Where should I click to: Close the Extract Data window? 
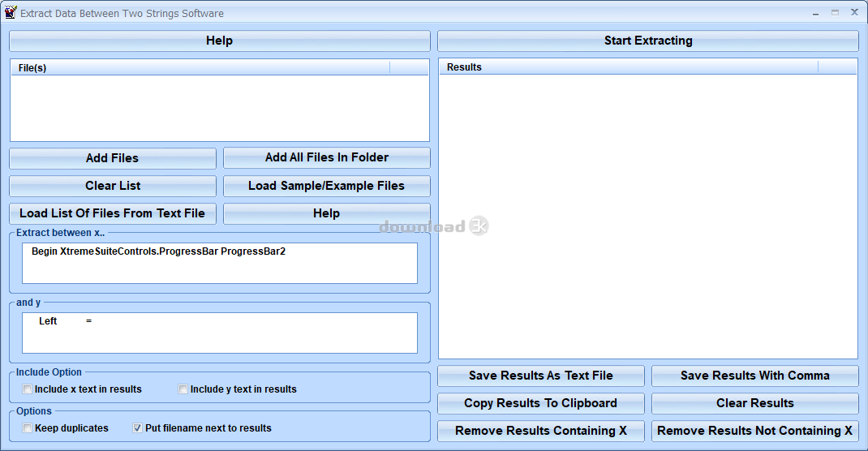(x=854, y=12)
